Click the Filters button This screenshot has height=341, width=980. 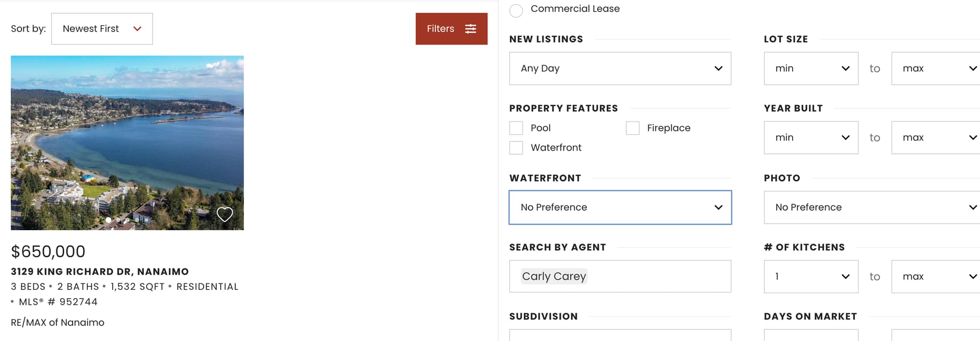click(x=451, y=29)
